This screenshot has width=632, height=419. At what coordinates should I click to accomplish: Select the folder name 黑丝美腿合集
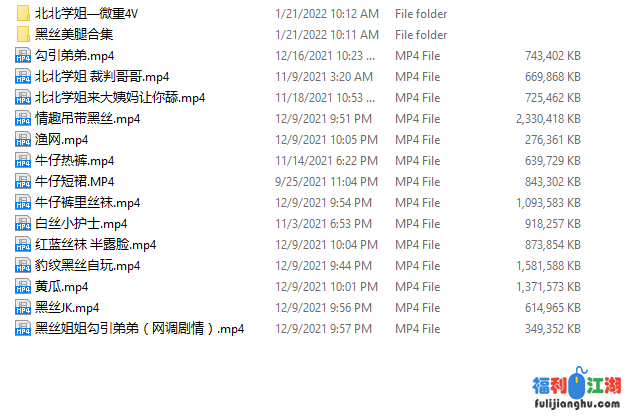click(x=74, y=35)
